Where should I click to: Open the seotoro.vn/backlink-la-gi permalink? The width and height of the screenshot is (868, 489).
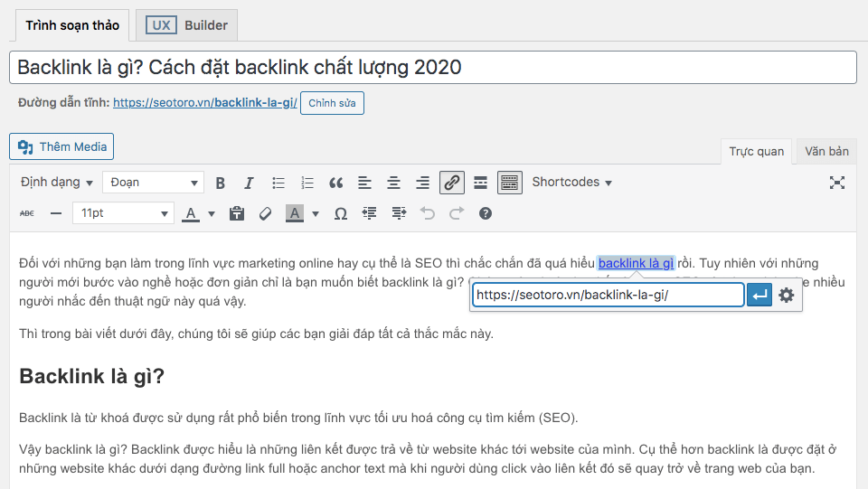(205, 103)
